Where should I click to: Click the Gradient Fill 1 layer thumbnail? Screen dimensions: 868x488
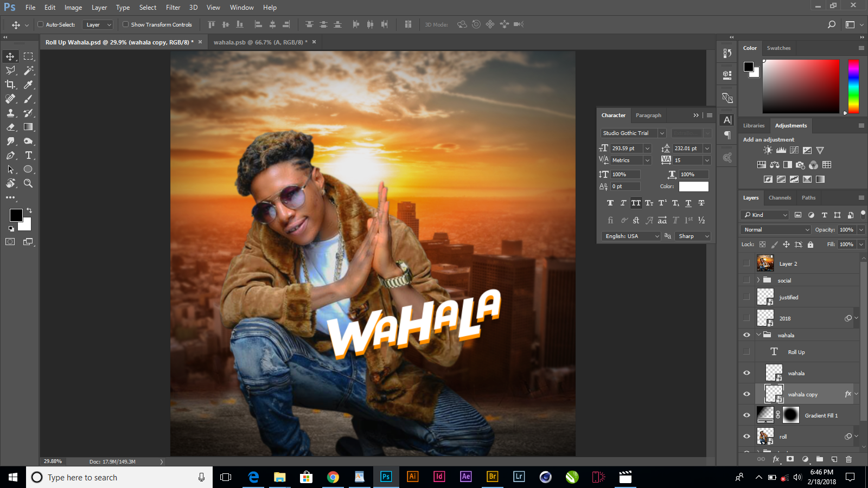pos(765,415)
